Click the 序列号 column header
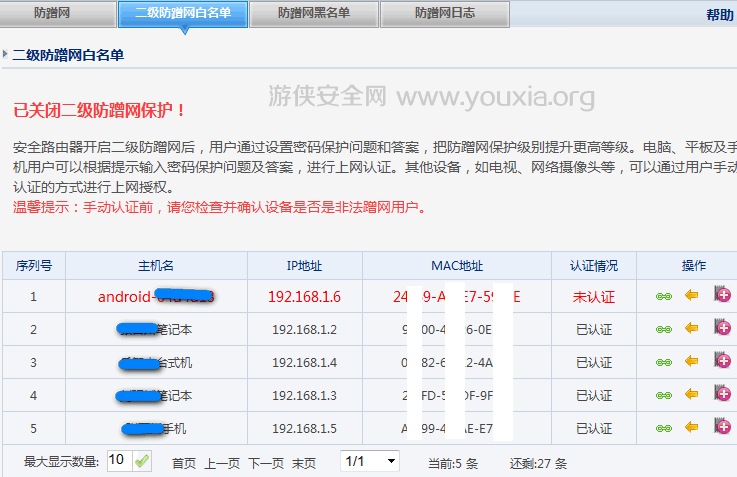The height and width of the screenshot is (477, 737). (x=33, y=266)
